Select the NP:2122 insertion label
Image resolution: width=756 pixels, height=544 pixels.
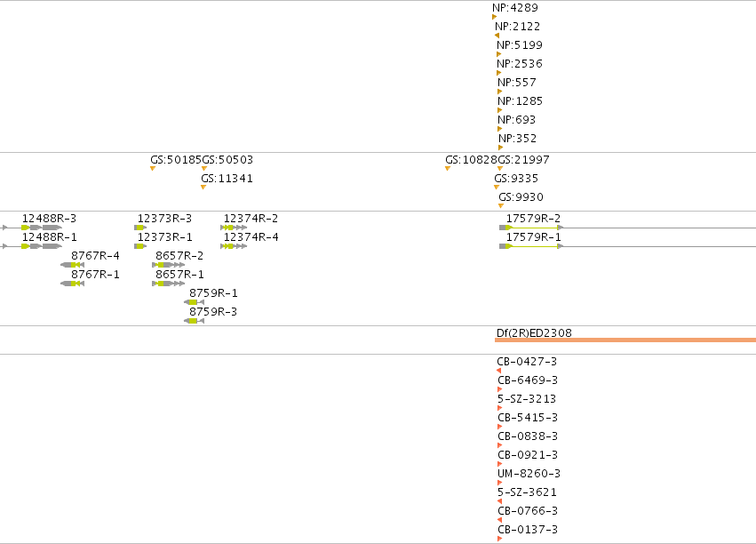(x=517, y=27)
